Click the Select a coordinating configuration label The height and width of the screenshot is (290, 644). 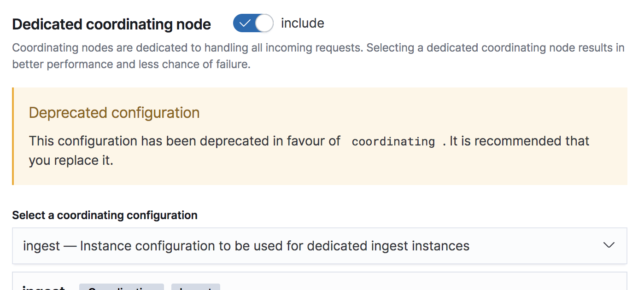click(105, 215)
